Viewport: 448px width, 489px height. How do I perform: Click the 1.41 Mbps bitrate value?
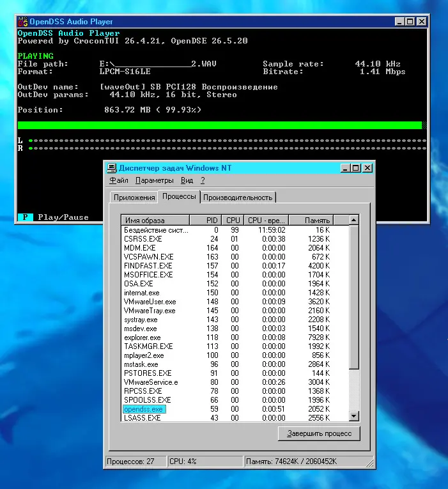point(383,72)
